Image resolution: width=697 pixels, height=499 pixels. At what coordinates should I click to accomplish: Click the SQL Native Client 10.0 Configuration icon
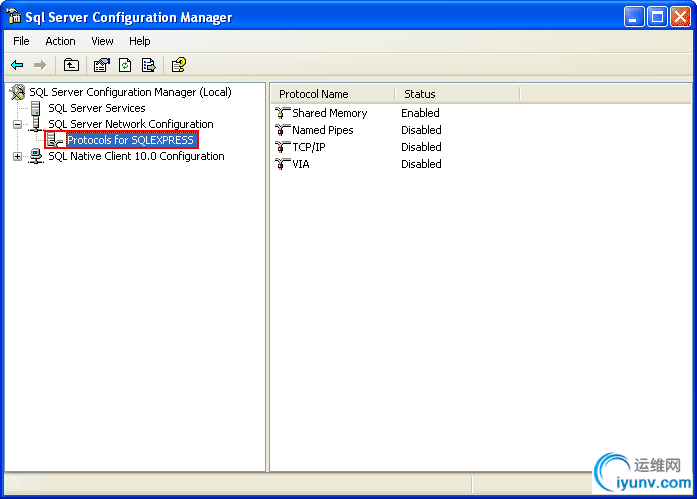36,156
